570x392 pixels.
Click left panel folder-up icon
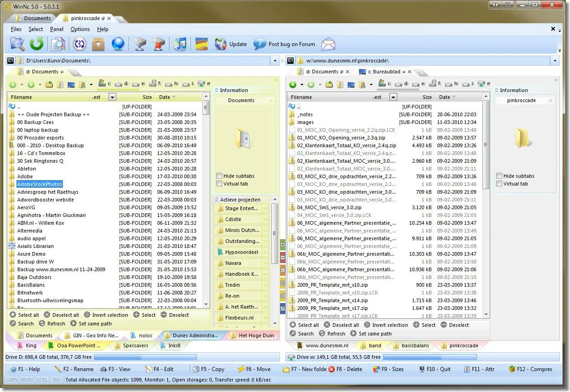point(49,84)
